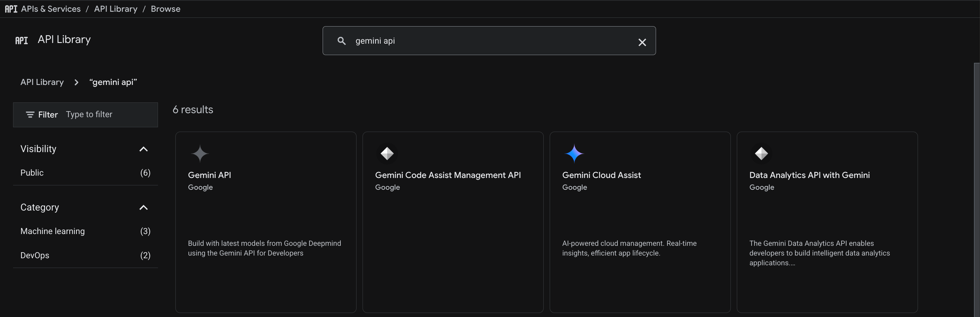Viewport: 980px width, 317px height.
Task: Click the "gemini api" breadcrumb label
Action: (113, 82)
